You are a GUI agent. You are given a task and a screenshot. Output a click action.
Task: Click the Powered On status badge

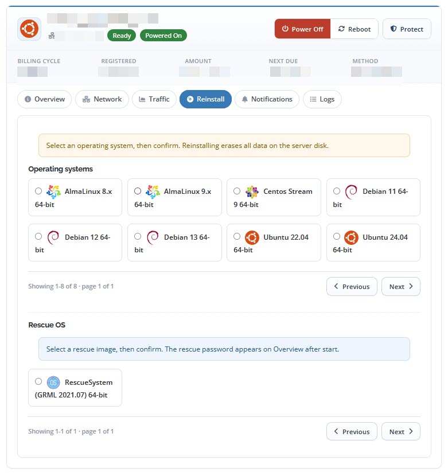coord(163,36)
